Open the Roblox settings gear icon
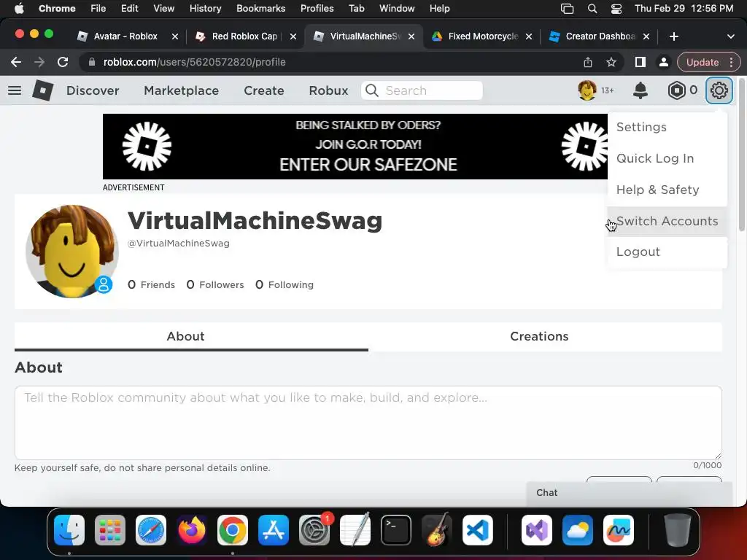 (x=719, y=90)
